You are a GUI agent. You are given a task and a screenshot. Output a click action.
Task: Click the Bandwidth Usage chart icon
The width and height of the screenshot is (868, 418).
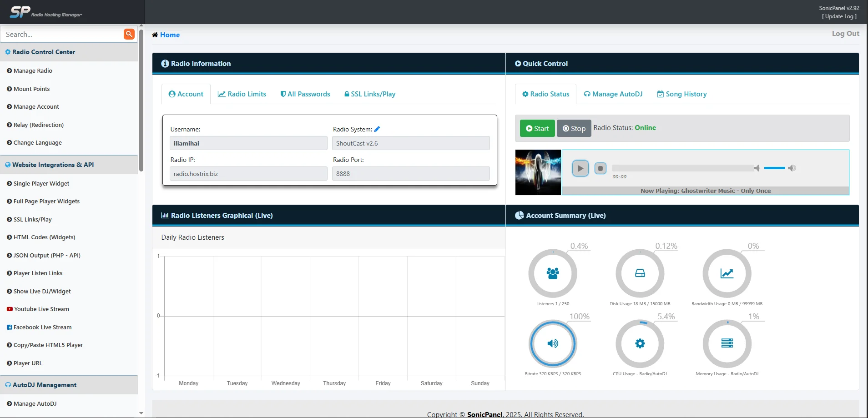[727, 273]
